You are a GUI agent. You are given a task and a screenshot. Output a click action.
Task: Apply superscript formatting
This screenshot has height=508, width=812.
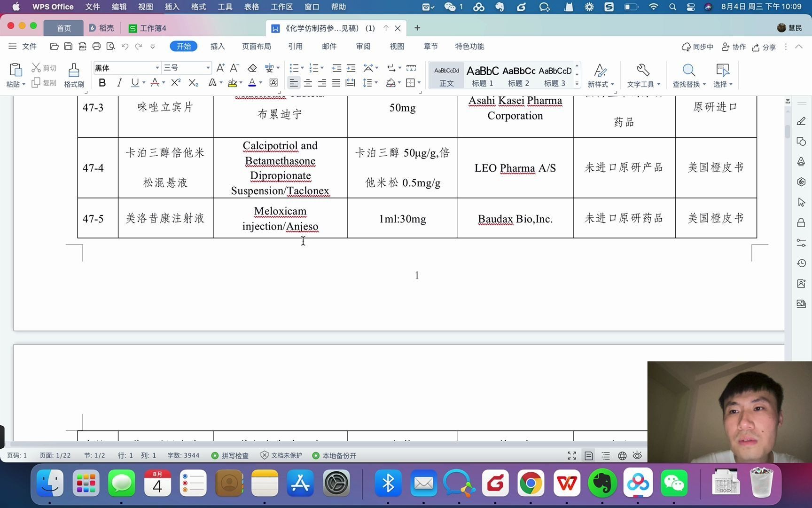[x=176, y=83]
